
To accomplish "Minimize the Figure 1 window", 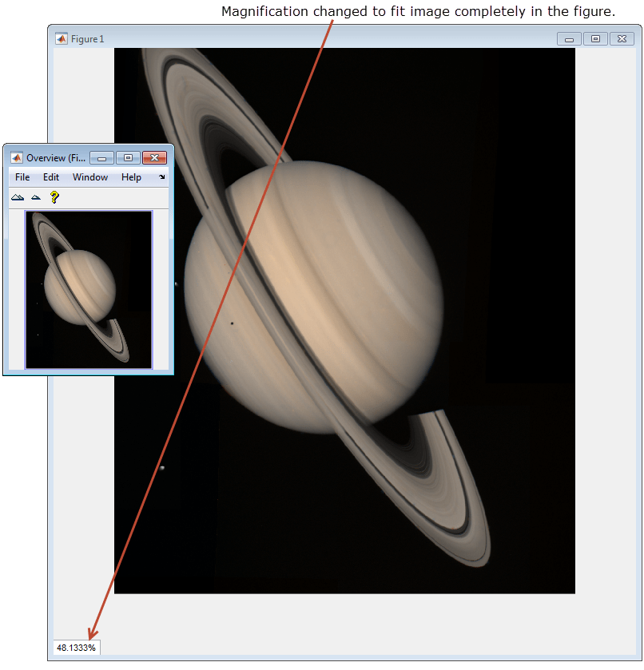I will pyautogui.click(x=569, y=39).
